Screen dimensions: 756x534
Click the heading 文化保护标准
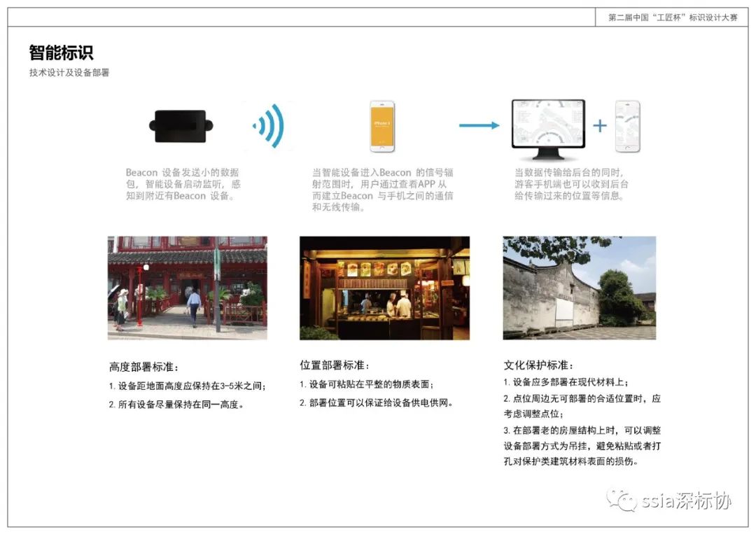point(538,365)
